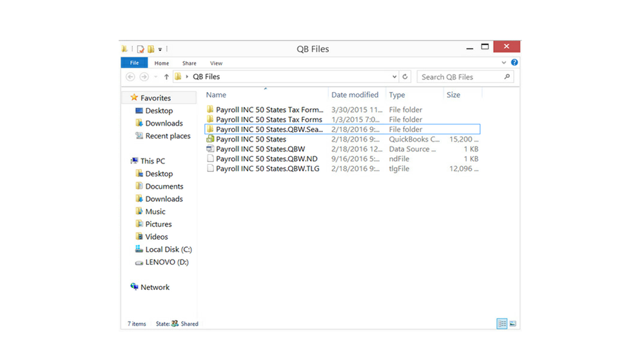Screen dimensions: 644x362
Task: Click the window system folder icon in title bar
Action: coord(124,49)
